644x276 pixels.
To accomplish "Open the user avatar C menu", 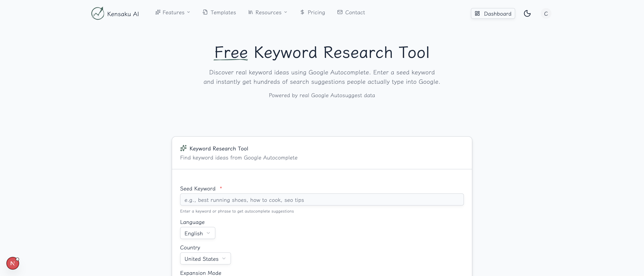I will click(x=546, y=13).
